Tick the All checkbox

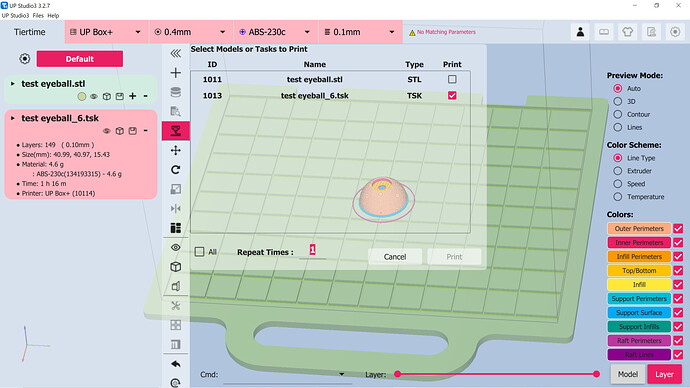tap(199, 252)
